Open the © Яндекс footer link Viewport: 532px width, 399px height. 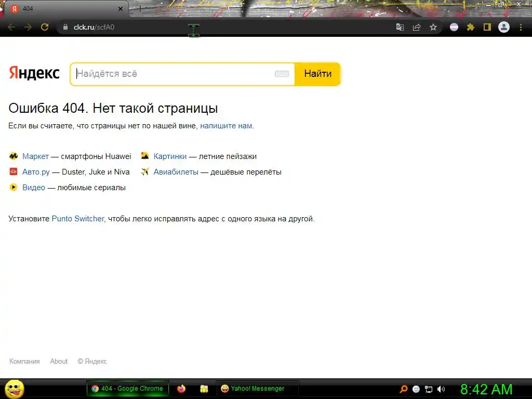92,362
